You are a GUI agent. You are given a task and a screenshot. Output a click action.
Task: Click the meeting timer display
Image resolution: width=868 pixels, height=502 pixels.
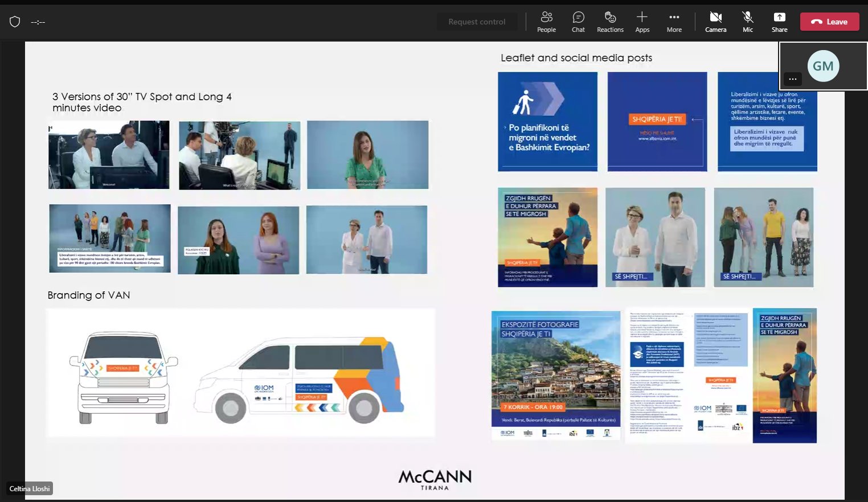coord(38,22)
